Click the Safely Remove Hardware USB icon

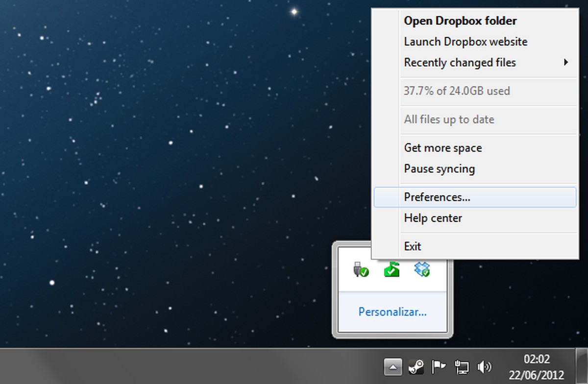point(359,269)
